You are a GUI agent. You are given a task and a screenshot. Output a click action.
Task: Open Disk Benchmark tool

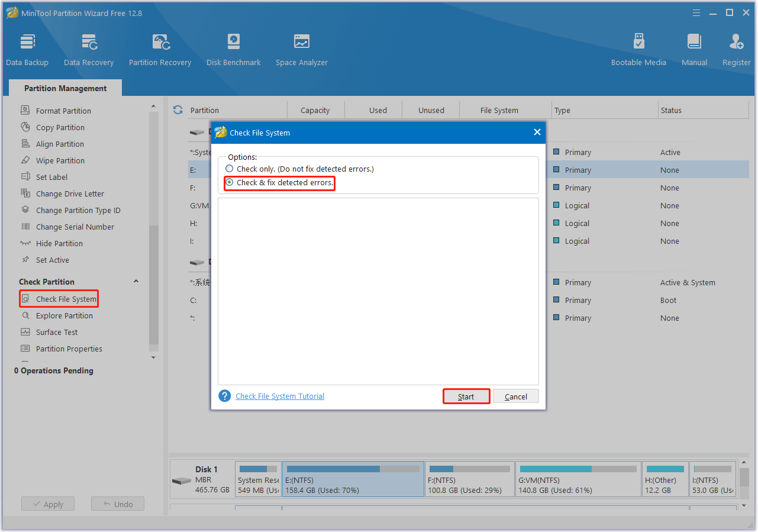pyautogui.click(x=234, y=50)
